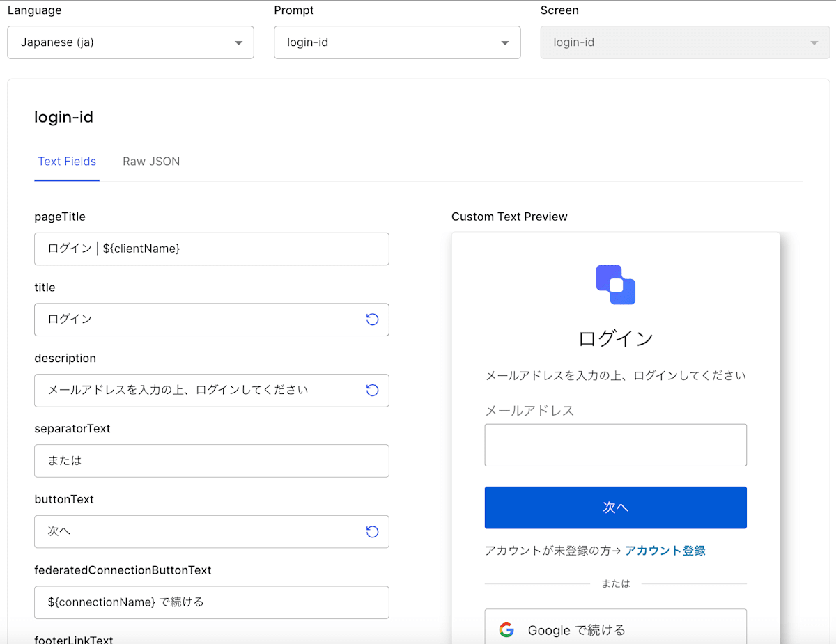Reset the buttonText field to default
Screen dimensions: 836x644
pyautogui.click(x=372, y=532)
